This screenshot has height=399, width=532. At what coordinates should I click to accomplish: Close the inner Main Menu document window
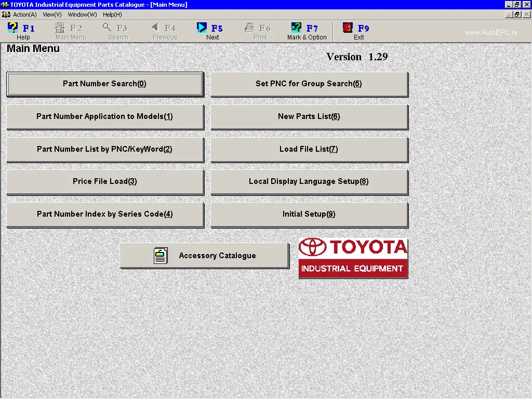pyautogui.click(x=527, y=15)
